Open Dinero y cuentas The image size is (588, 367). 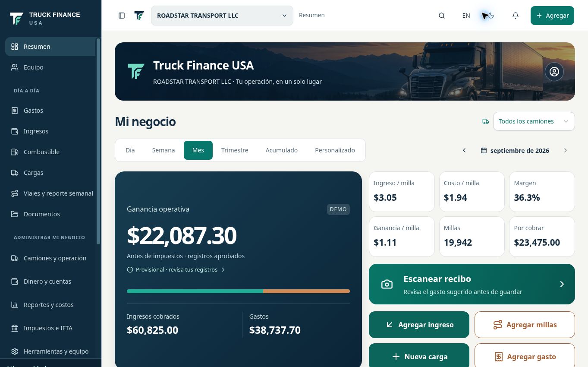[50, 282]
